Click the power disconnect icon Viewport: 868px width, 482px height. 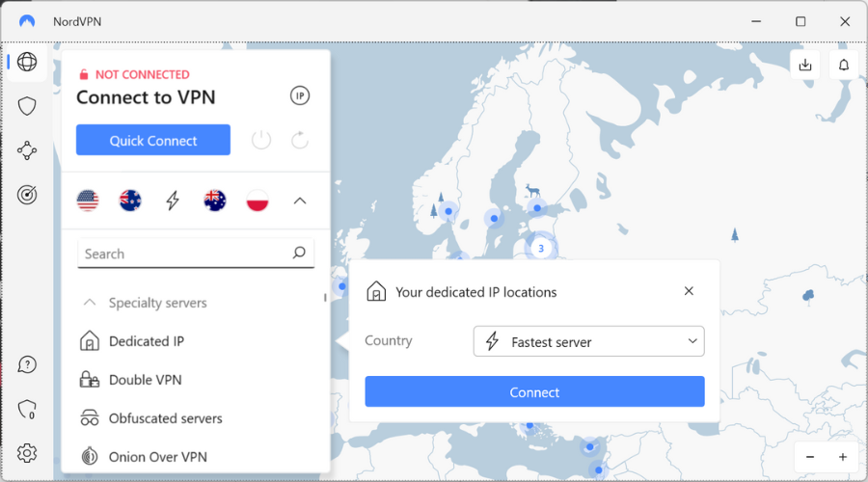[261, 140]
